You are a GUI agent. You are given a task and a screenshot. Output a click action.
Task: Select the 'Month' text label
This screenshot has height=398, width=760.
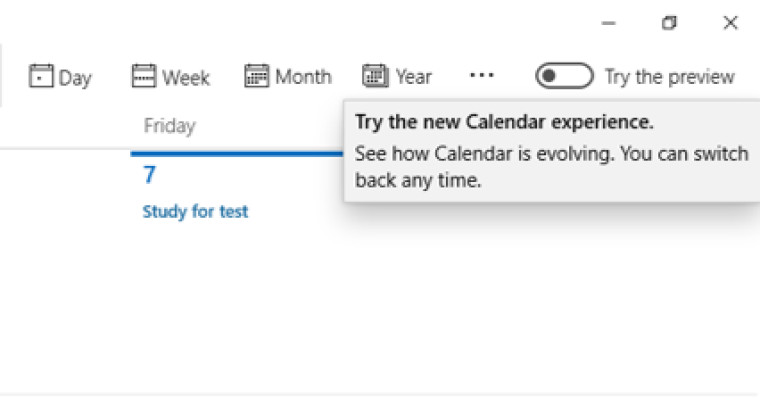pos(303,77)
